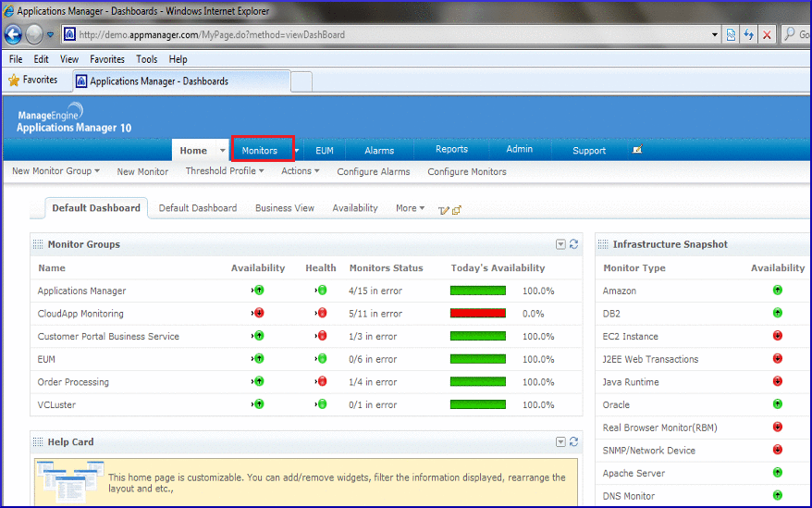
Task: Open Monitor Groups widget options arrow
Action: click(560, 244)
